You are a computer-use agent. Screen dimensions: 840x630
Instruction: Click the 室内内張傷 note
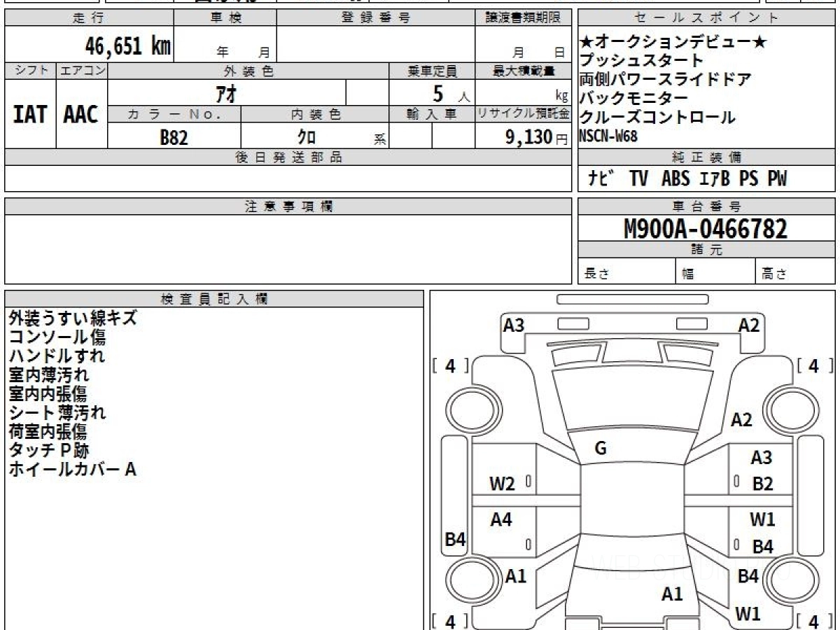click(x=49, y=393)
